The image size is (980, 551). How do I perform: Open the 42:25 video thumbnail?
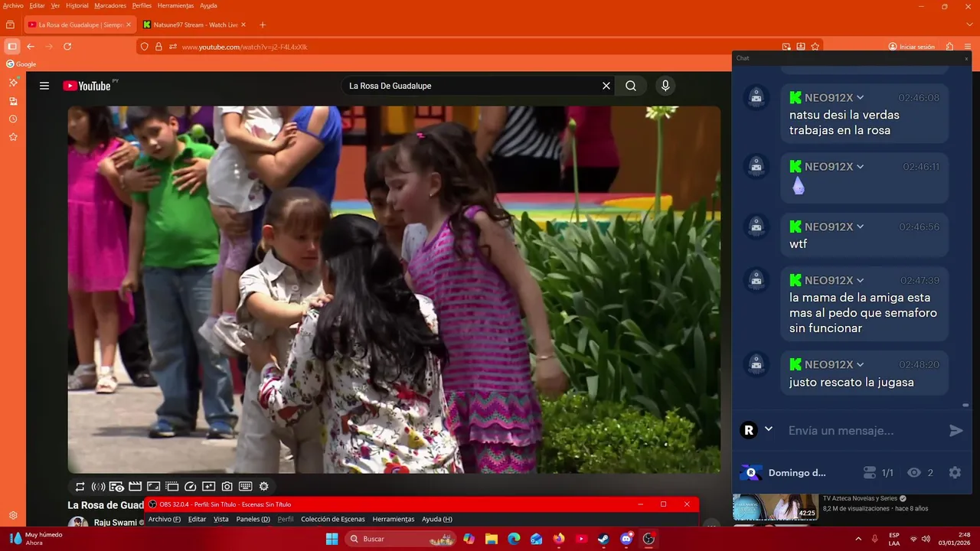point(775,507)
